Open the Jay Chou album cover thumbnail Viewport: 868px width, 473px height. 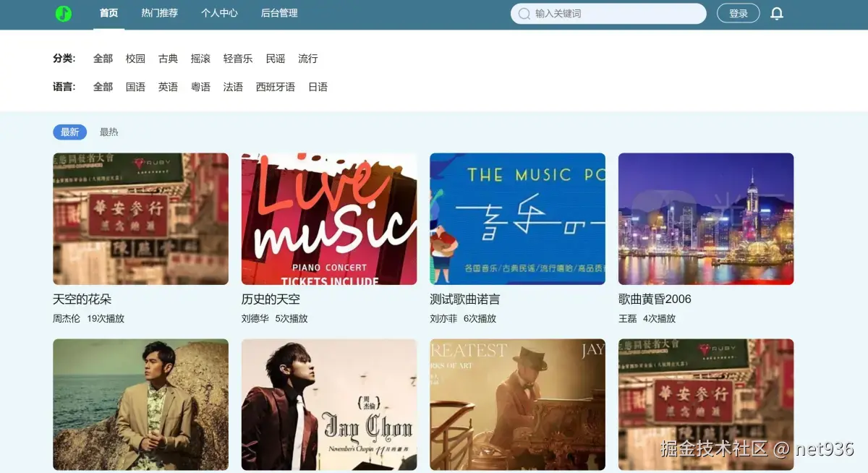coord(329,405)
